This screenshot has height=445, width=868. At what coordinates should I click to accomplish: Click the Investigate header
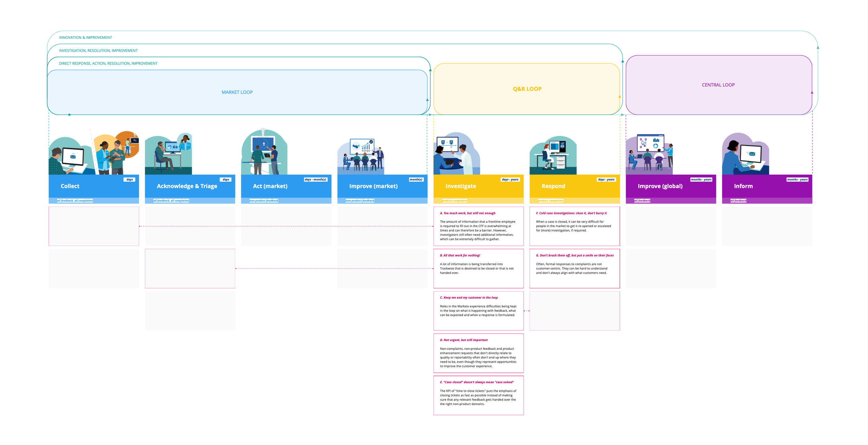click(460, 186)
